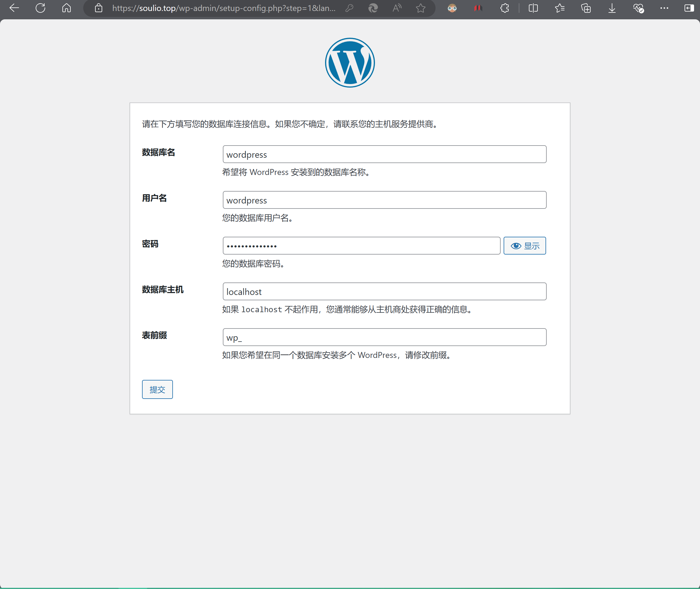View site information via lock icon
The width and height of the screenshot is (700, 589).
[x=99, y=8]
